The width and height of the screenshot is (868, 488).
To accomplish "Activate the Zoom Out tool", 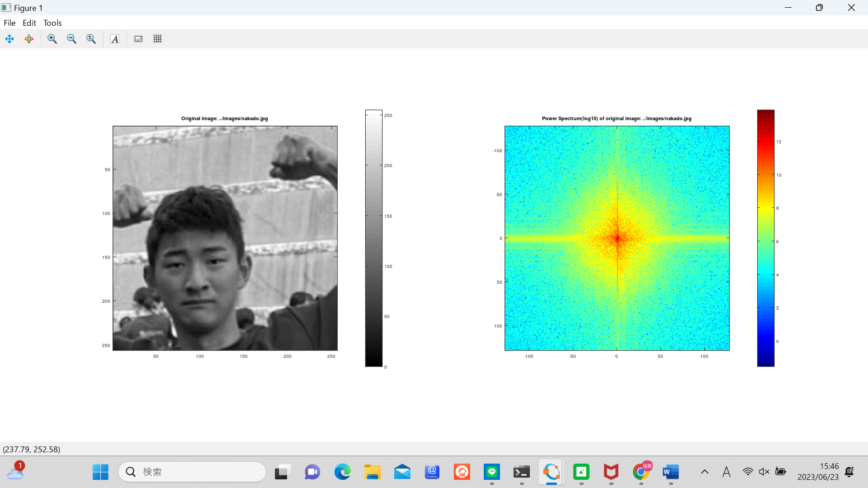I will pos(71,39).
